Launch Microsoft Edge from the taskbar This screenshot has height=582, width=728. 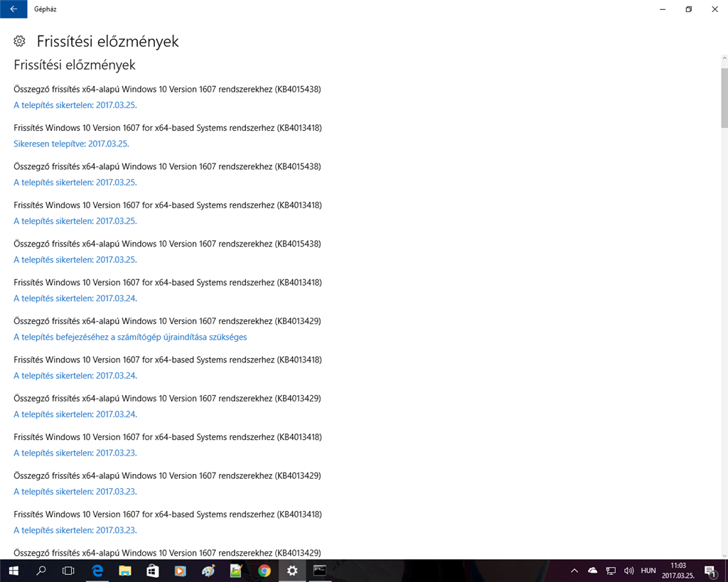tap(97, 571)
